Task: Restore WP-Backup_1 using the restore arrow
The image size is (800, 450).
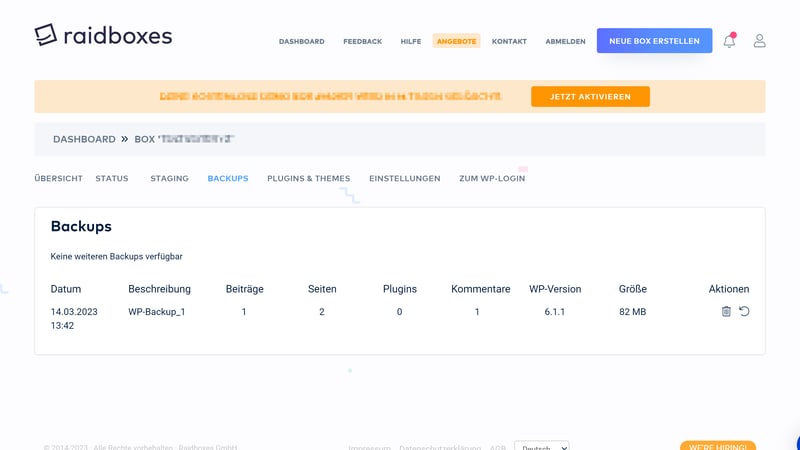Action: [744, 312]
